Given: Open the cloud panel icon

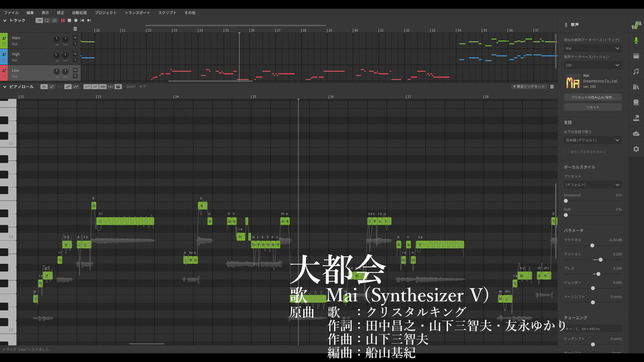Looking at the screenshot, I should click(636, 133).
